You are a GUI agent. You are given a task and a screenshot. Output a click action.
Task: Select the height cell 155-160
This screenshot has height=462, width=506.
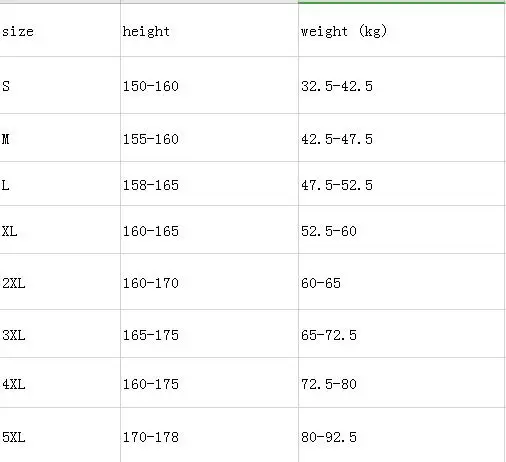point(209,138)
